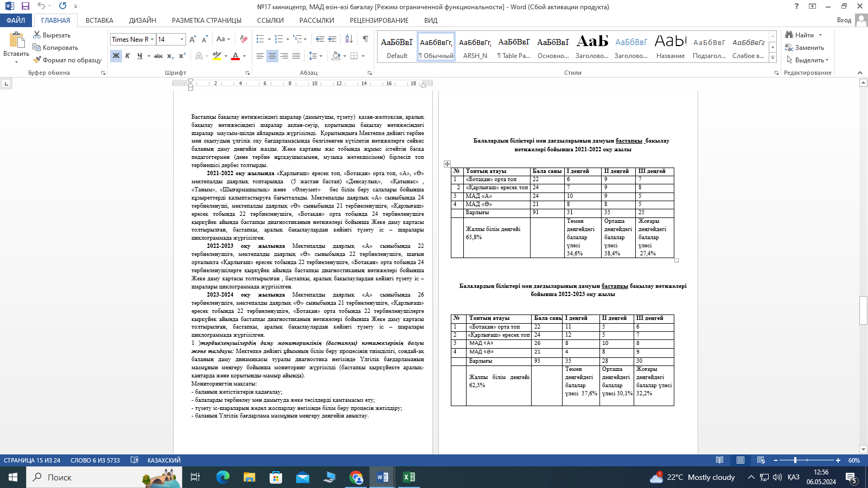Screen dimensions: 868x488
Task: Switch to ДИЗАЙН (Design) tab
Action: click(x=143, y=20)
